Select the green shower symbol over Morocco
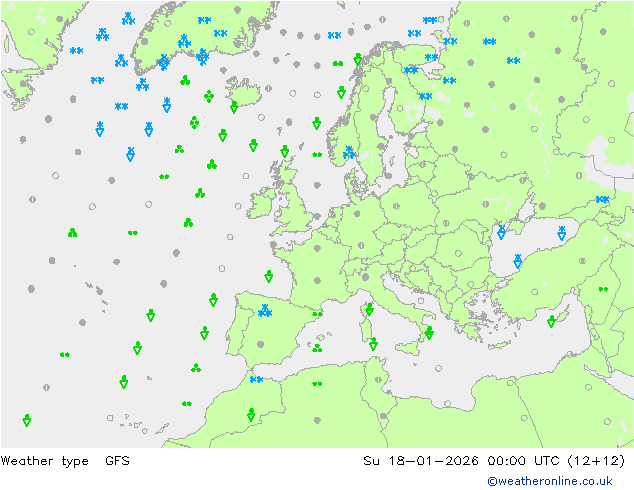 pos(251,415)
